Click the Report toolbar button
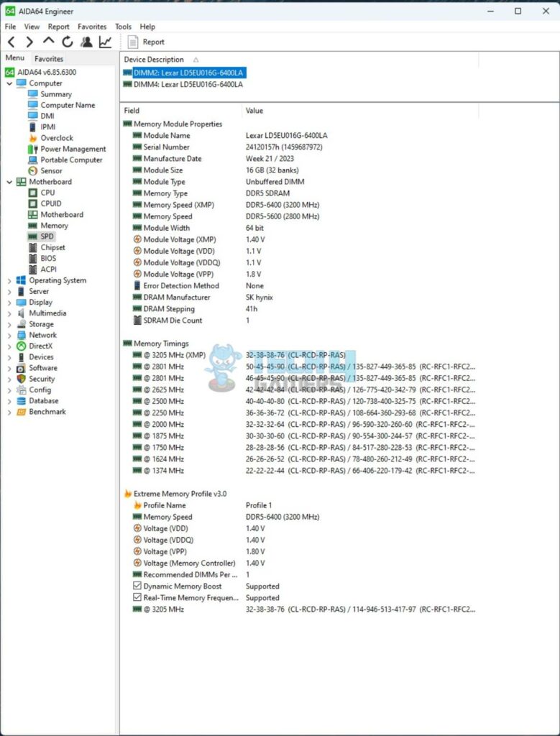The height and width of the screenshot is (736, 560). (x=147, y=42)
